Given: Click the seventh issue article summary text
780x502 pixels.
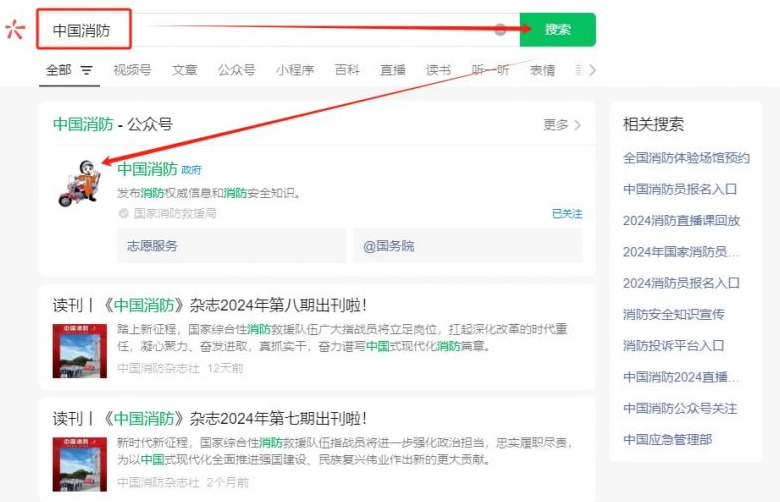Looking at the screenshot, I should pyautogui.click(x=344, y=451).
